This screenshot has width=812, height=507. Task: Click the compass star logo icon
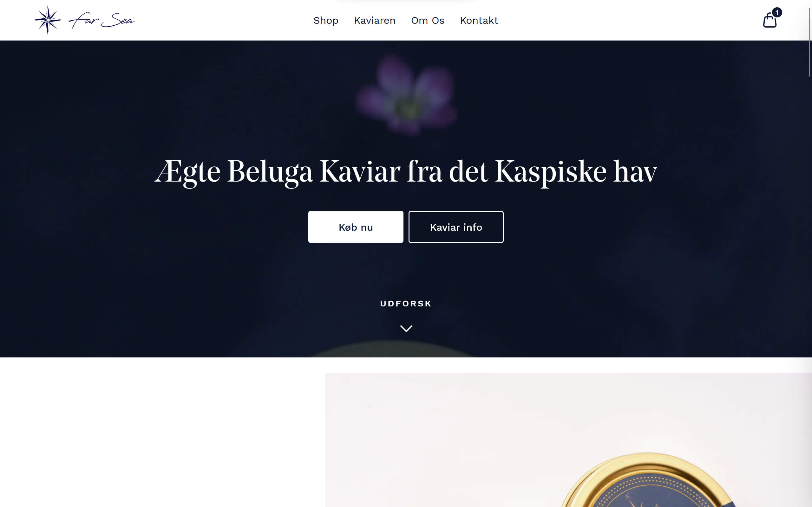[x=48, y=20]
